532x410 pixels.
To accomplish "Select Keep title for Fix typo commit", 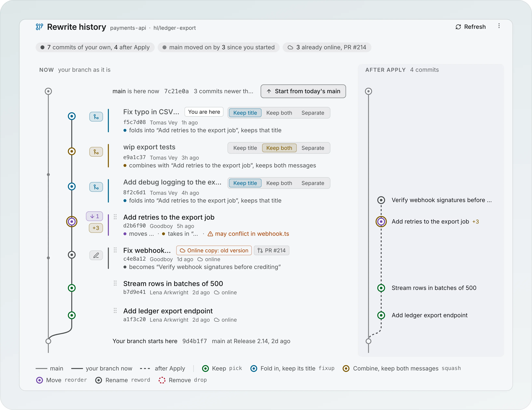I will point(245,113).
